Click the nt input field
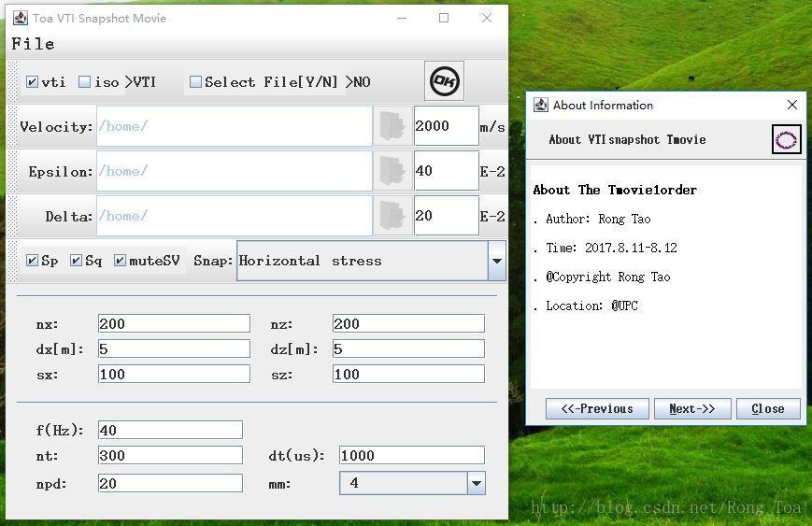Screen dimensions: 812x526 [170, 455]
